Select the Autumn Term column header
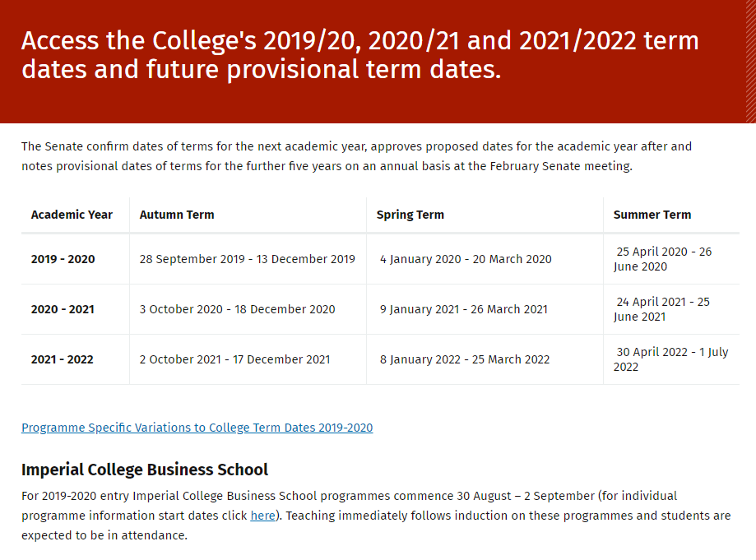 point(177,215)
